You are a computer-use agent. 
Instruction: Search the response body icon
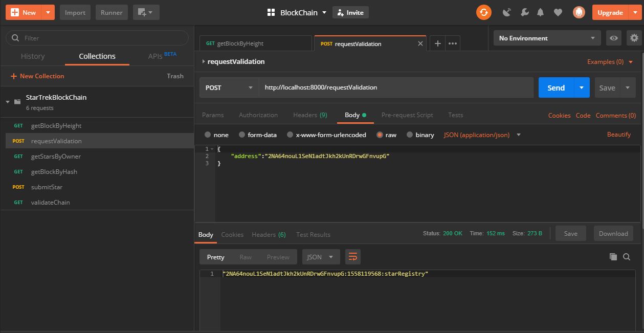tap(627, 257)
